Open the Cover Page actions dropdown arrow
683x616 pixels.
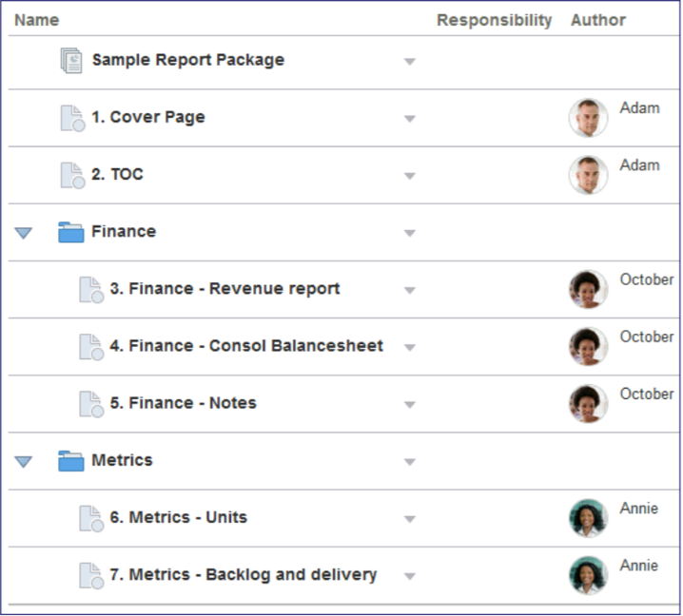click(410, 120)
